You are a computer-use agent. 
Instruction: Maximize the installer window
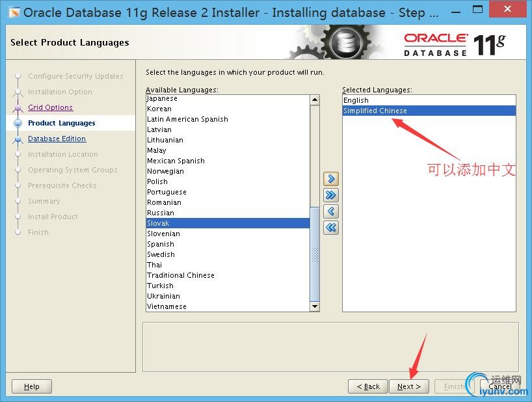477,10
